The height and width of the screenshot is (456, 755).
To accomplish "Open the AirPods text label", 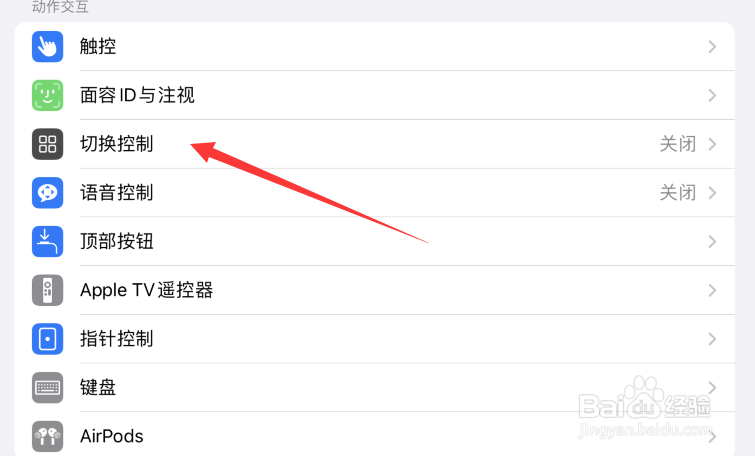I will [x=112, y=436].
